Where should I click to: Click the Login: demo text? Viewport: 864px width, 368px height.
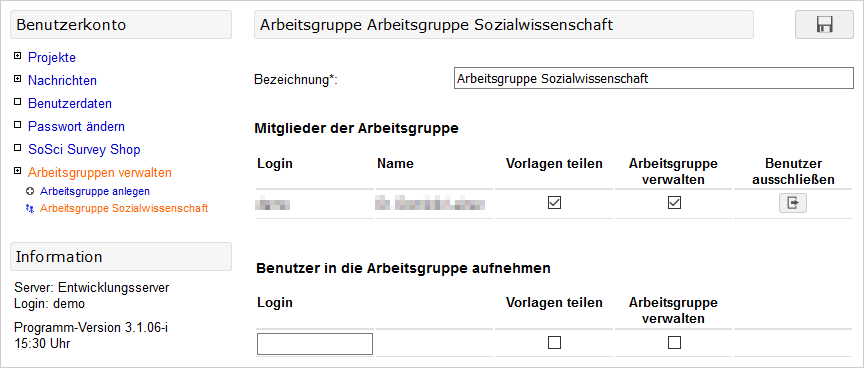(50, 304)
